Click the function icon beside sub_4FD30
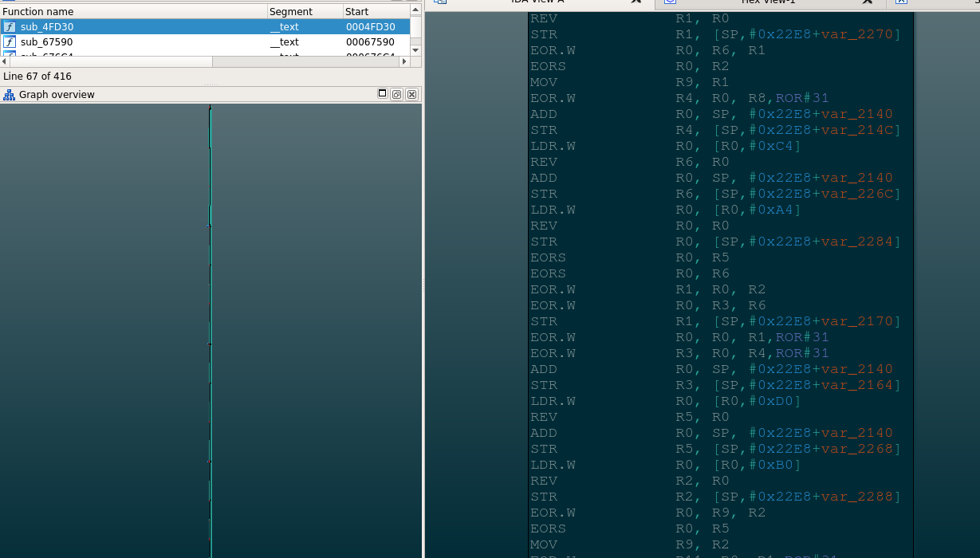The height and width of the screenshot is (558, 980). click(10, 27)
